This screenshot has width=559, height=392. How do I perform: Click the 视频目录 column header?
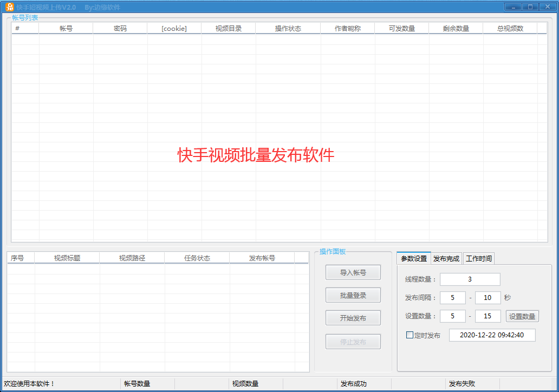tap(229, 29)
